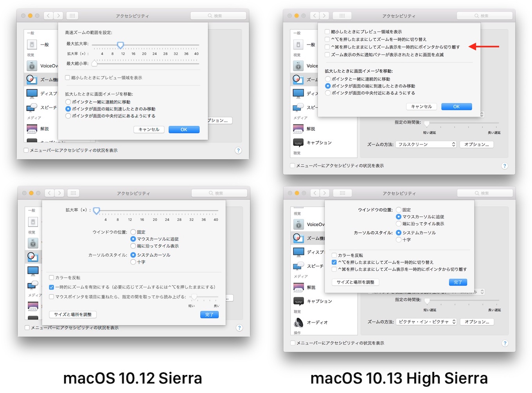Click 指定の時間後 slider handle in bottom-right window

[427, 301]
